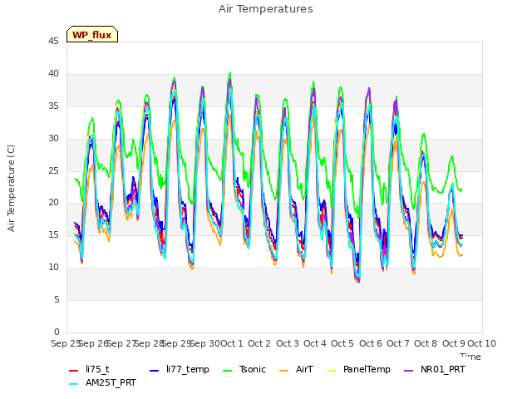
Task: Click the Oct 1 x-axis tick label
Action: tap(232, 343)
